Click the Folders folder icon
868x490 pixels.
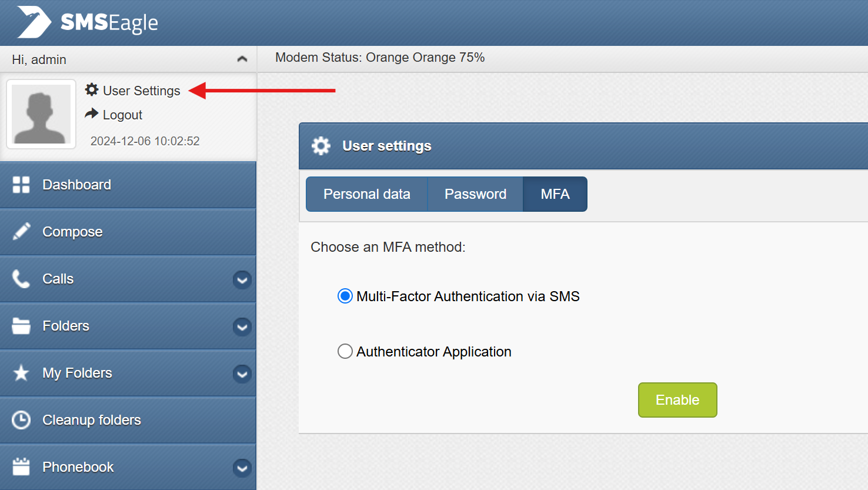pos(21,326)
